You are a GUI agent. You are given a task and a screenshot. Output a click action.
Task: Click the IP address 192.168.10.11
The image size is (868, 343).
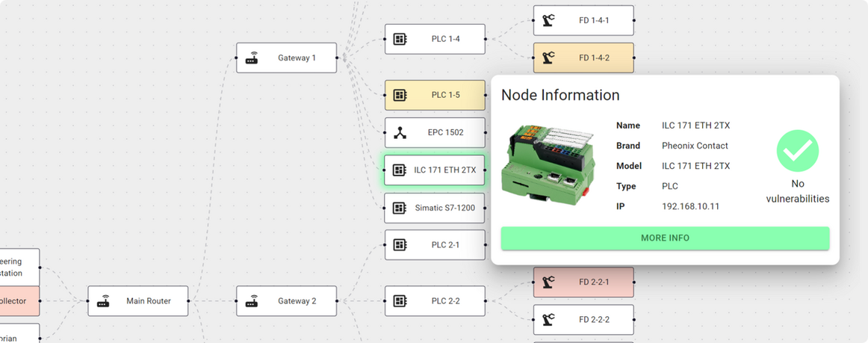click(690, 206)
